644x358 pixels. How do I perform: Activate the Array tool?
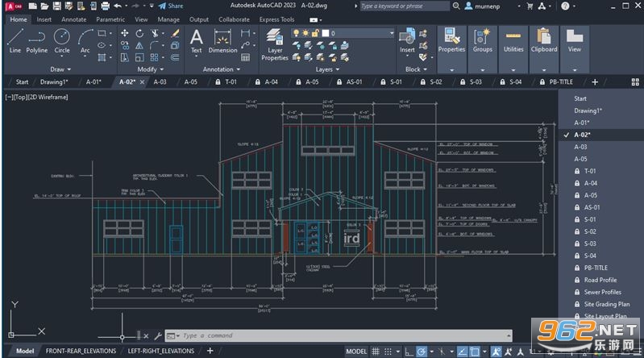tap(155, 57)
